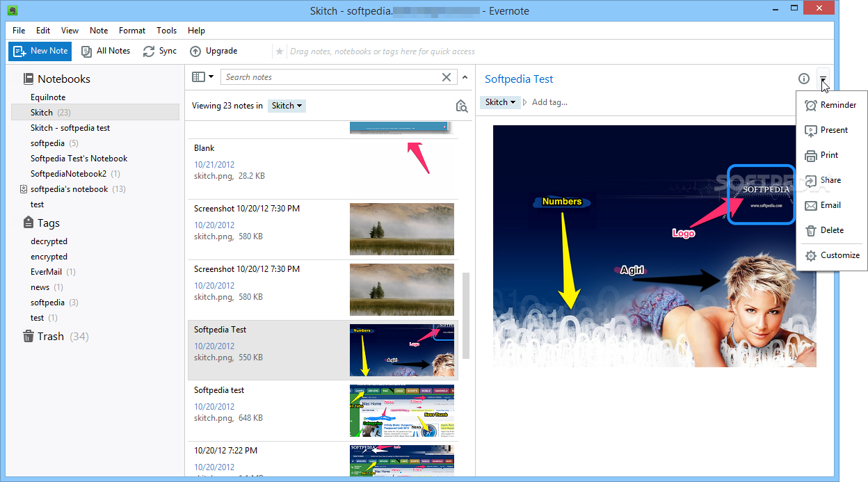
Task: Choose Reminder from the dropdown
Action: pos(831,105)
